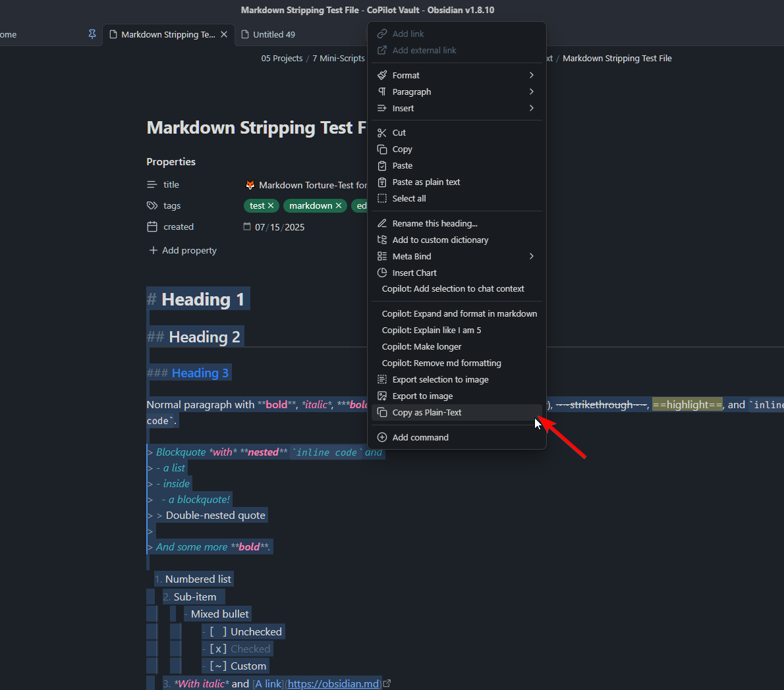784x690 pixels.
Task: Toggle the Unchecked task checkbox
Action: (x=219, y=632)
